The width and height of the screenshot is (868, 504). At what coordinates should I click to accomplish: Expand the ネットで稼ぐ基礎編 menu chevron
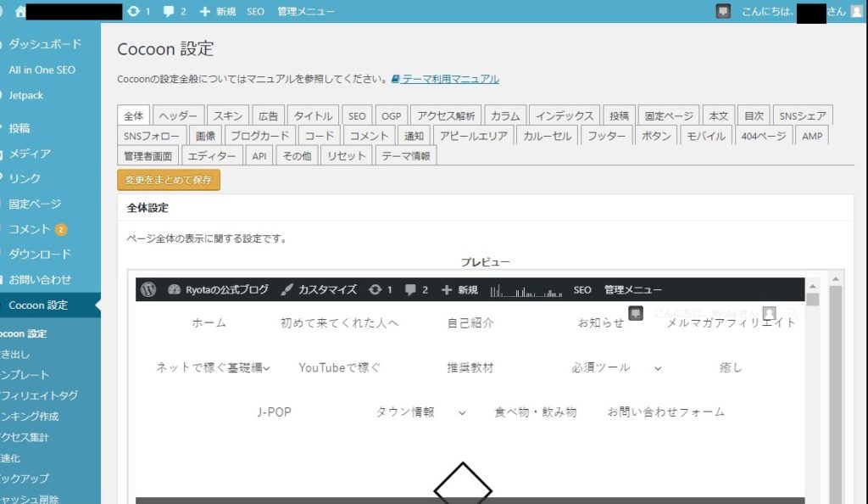(266, 368)
